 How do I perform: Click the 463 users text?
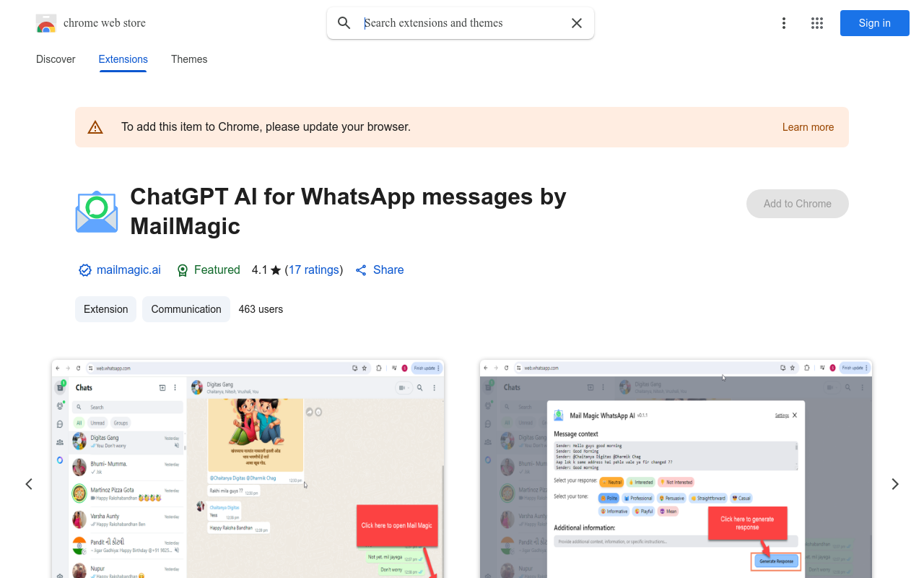[261, 309]
